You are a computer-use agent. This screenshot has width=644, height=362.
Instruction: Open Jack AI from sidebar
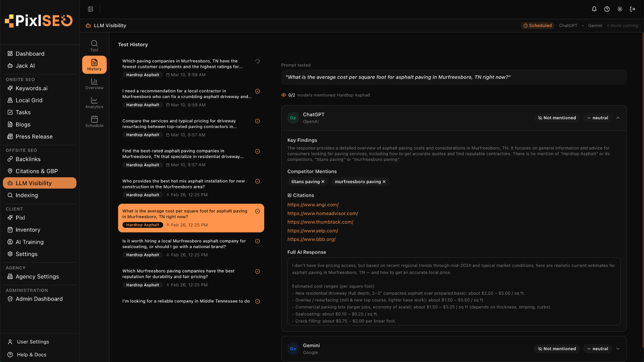(x=40, y=66)
